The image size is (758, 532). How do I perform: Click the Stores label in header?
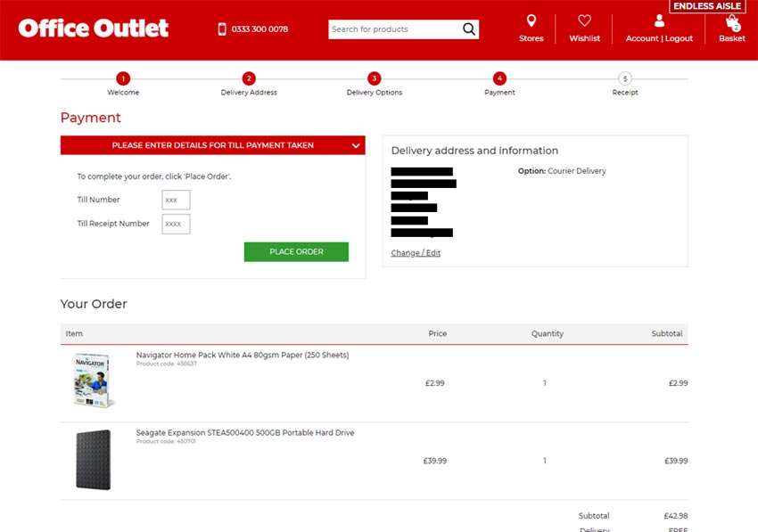click(531, 38)
